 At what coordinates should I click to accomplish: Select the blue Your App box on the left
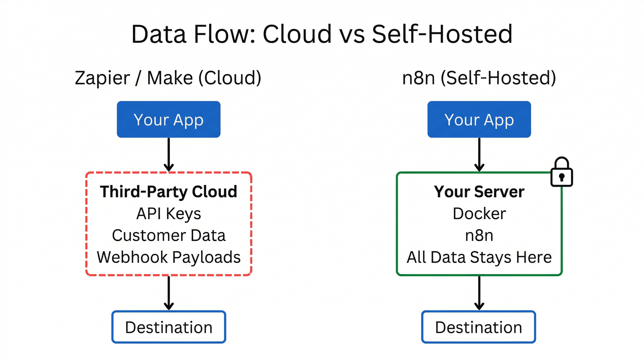[x=168, y=120]
